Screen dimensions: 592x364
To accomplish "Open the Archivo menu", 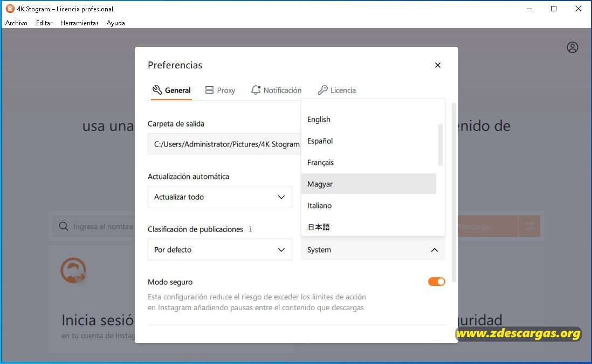I will tap(16, 23).
